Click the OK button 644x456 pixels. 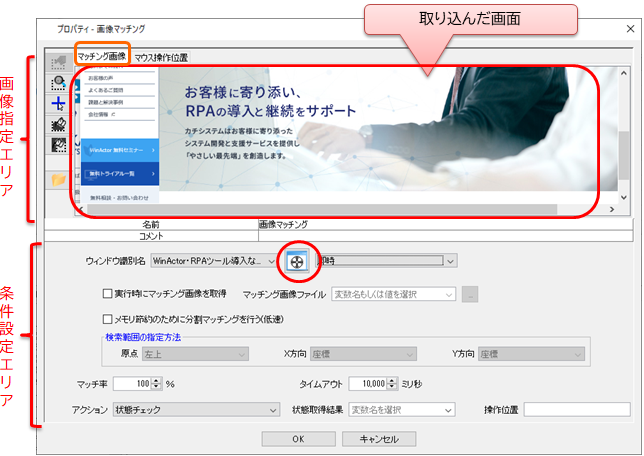pos(298,439)
